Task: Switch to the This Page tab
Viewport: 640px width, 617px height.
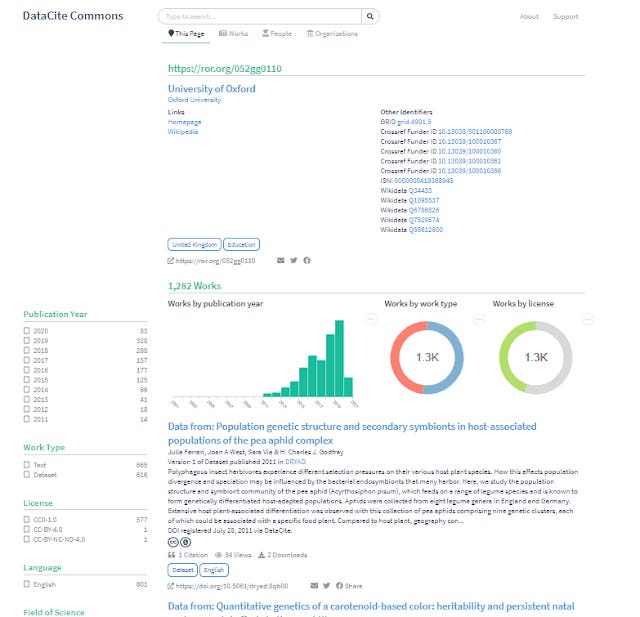Action: tap(186, 33)
